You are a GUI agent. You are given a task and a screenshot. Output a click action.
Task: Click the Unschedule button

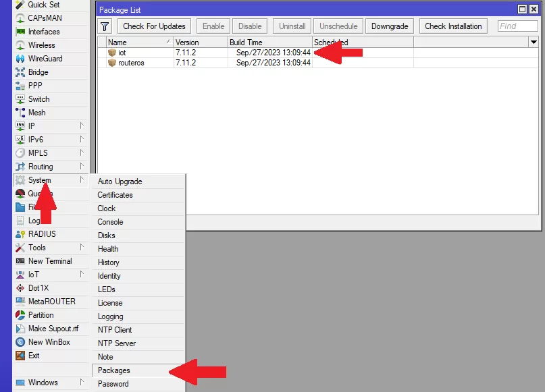tap(338, 26)
